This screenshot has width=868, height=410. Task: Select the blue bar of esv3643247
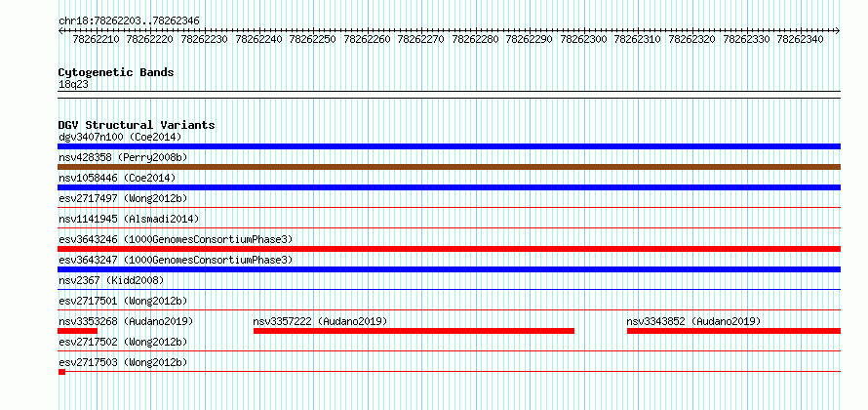pos(449,269)
